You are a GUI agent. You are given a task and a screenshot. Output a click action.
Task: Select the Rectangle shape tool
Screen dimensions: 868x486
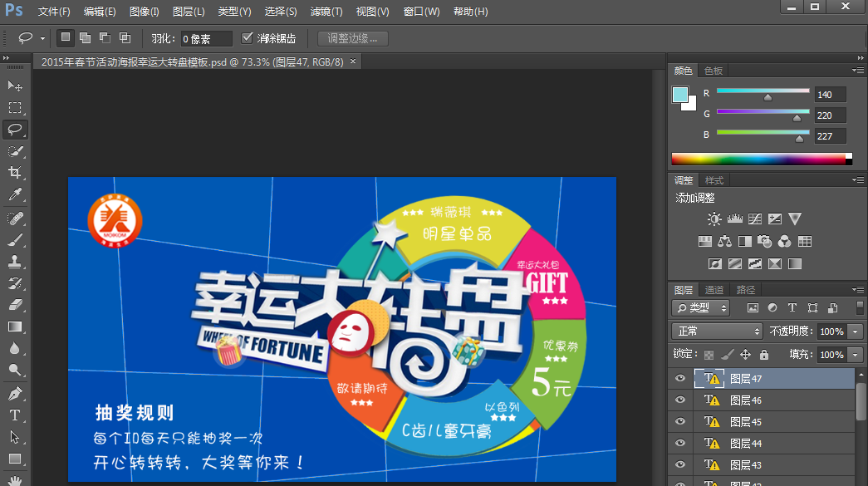[15, 459]
